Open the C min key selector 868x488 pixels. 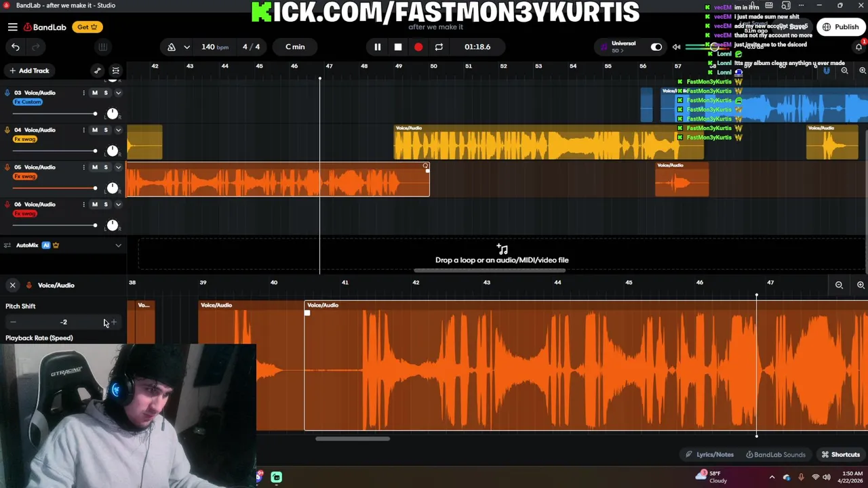(x=295, y=47)
